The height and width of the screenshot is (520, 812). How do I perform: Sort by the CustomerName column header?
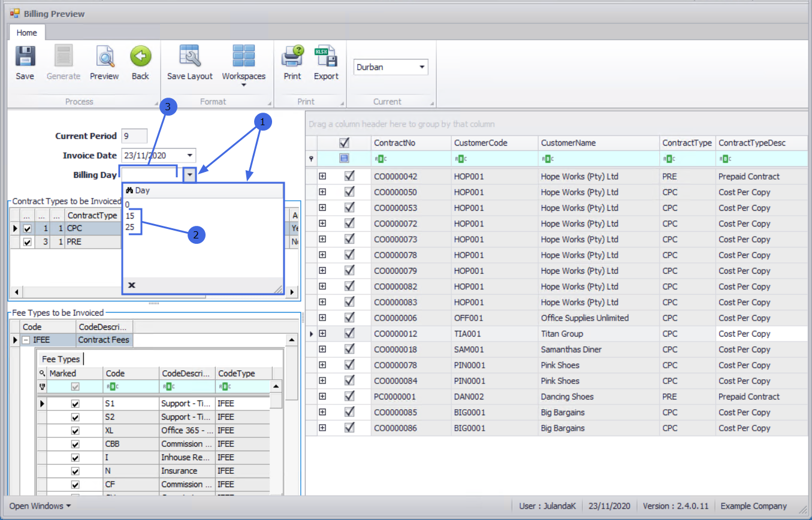[599, 143]
